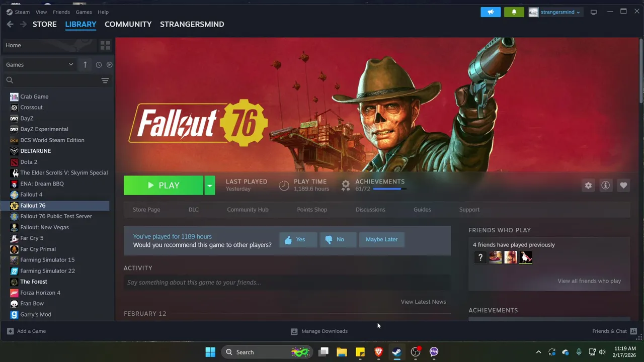644x362 pixels.
Task: Reverse the list order with the up arrow
Action: (x=85, y=65)
